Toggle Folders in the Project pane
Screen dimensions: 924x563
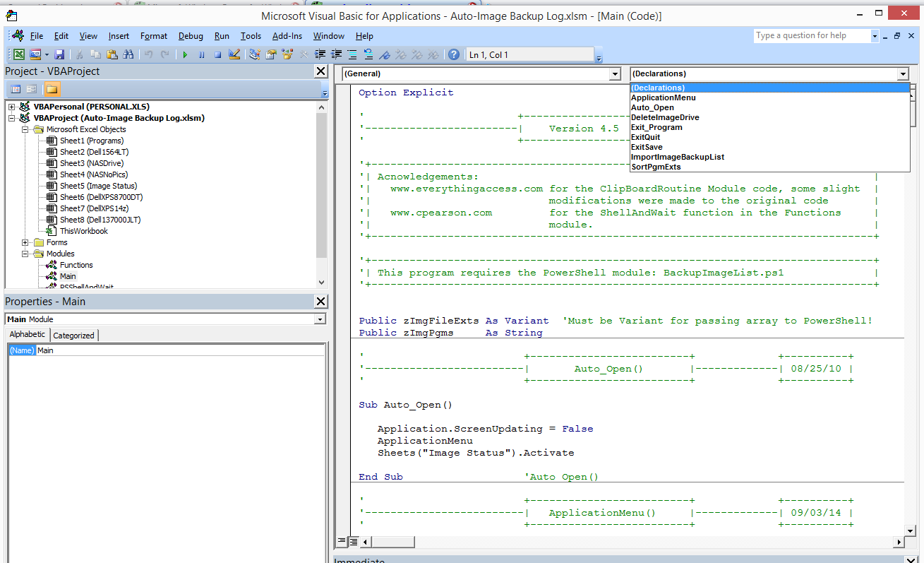coord(52,89)
